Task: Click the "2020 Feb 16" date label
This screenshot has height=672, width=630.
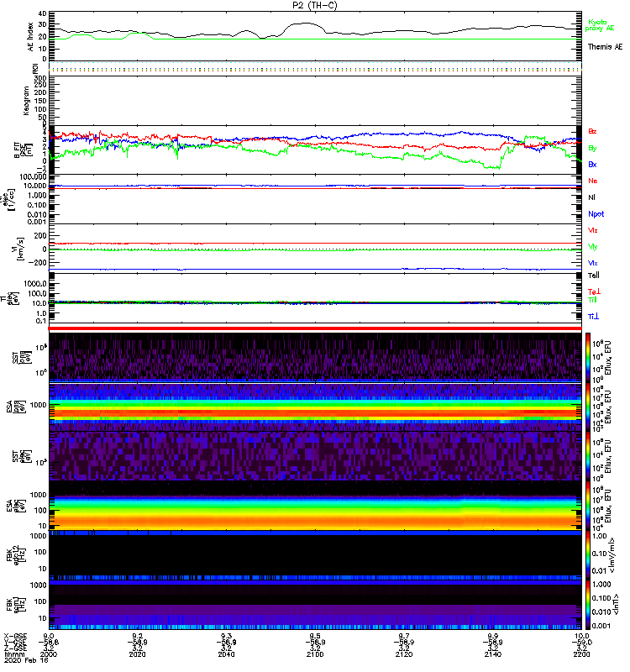Action: pos(27,660)
